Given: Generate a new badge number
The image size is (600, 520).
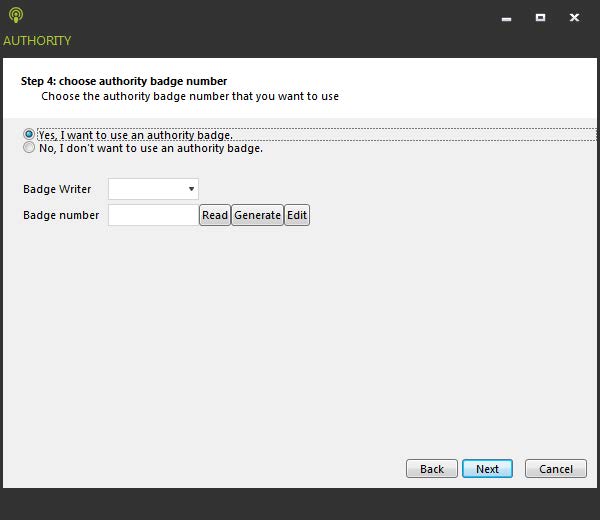Looking at the screenshot, I should [x=257, y=215].
